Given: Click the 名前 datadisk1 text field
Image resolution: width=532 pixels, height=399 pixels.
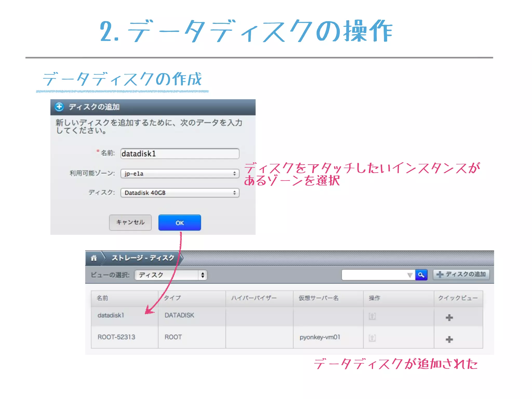Looking at the screenshot, I should click(180, 154).
